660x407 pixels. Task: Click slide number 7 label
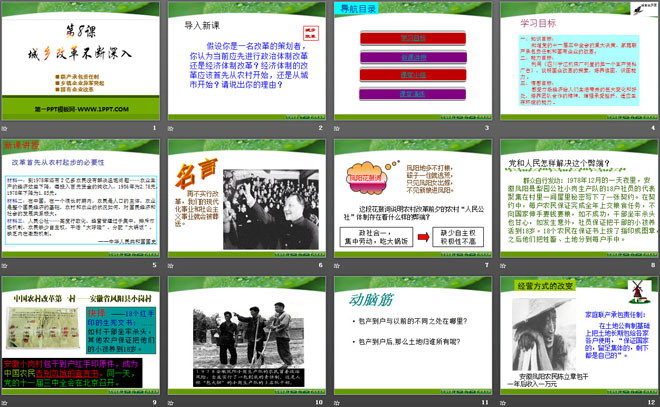click(487, 265)
